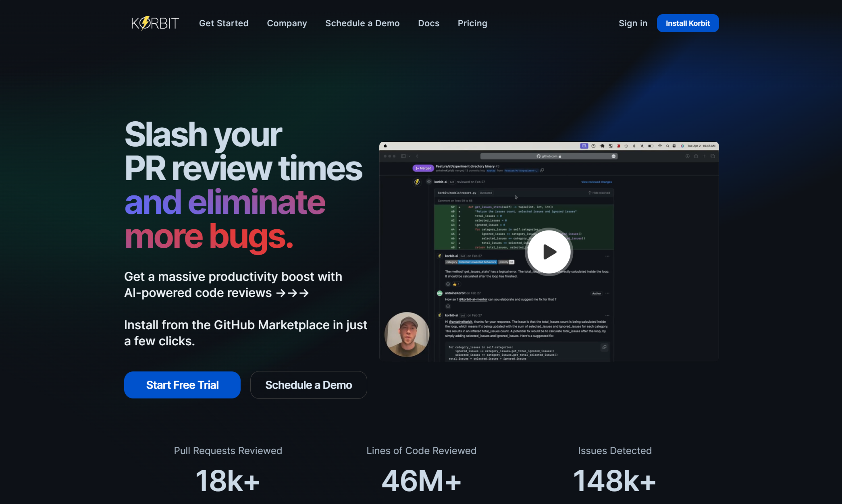Click the copy icon on suggested code block
The height and width of the screenshot is (504, 842).
[x=604, y=347]
